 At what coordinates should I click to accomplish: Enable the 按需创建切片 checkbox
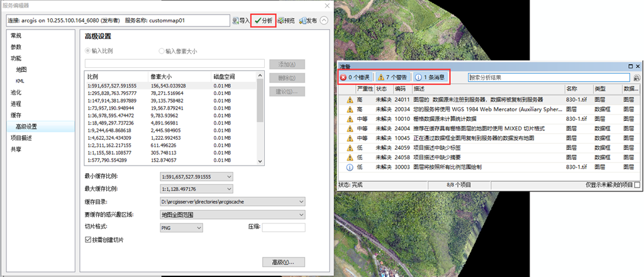pyautogui.click(x=88, y=240)
